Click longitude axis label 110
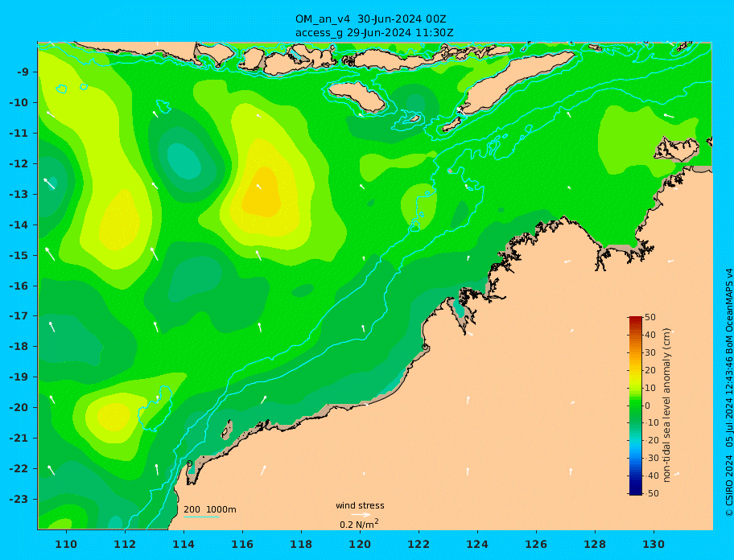 coord(66,545)
